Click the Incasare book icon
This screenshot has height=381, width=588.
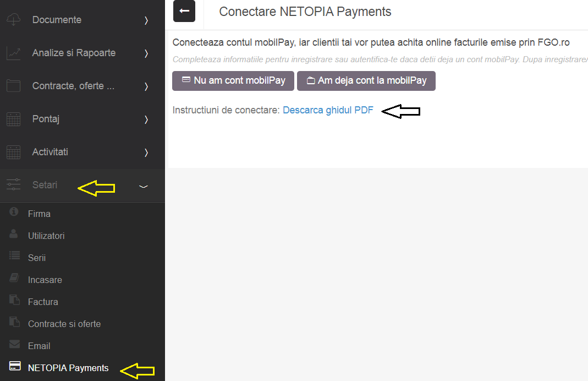14,278
